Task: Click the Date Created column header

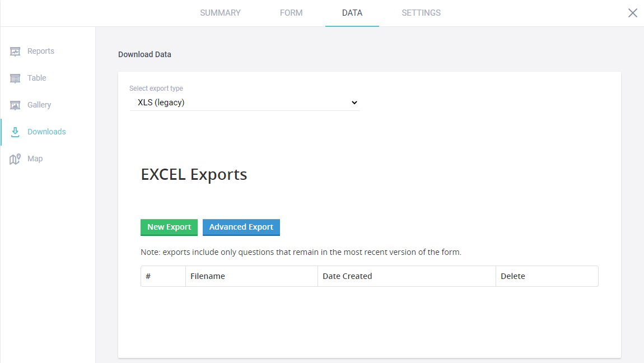Action: point(347,276)
